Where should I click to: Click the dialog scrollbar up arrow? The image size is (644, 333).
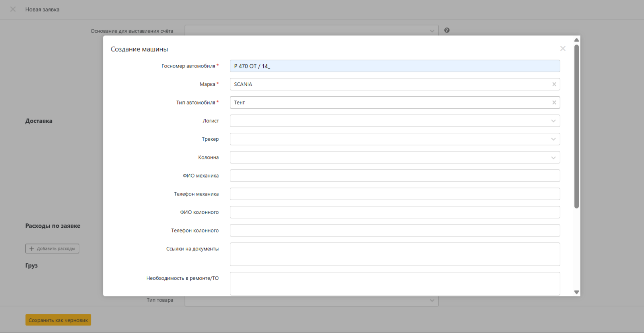[x=576, y=40]
